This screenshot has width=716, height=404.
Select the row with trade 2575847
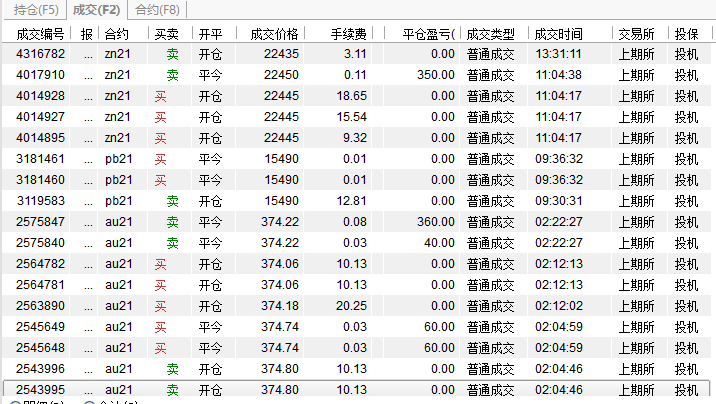click(x=41, y=222)
